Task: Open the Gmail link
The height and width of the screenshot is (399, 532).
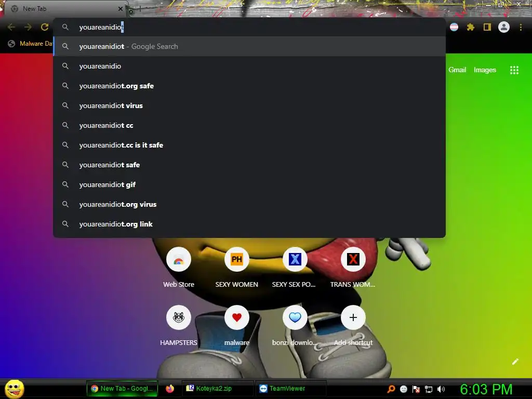Action: pos(457,70)
